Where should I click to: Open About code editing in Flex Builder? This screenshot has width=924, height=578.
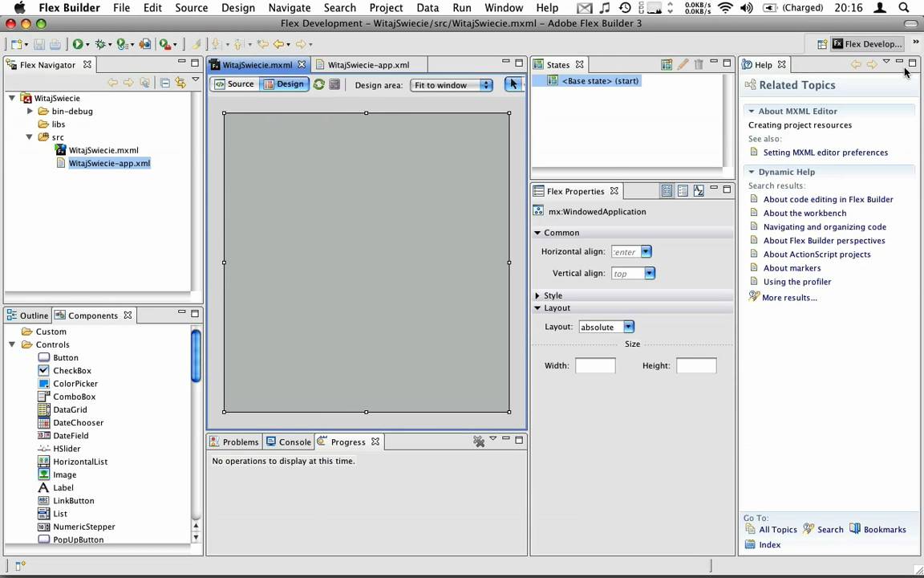pos(828,199)
